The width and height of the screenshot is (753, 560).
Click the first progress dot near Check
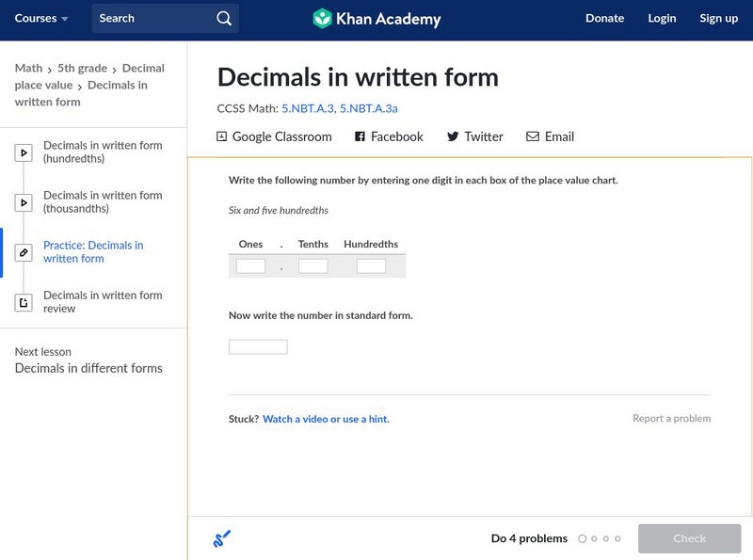581,539
